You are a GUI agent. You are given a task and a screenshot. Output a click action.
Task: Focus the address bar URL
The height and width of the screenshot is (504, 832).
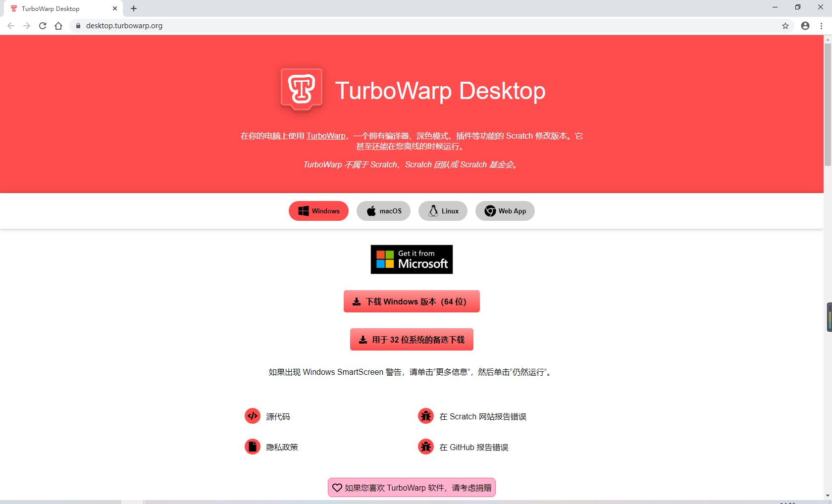pyautogui.click(x=124, y=26)
